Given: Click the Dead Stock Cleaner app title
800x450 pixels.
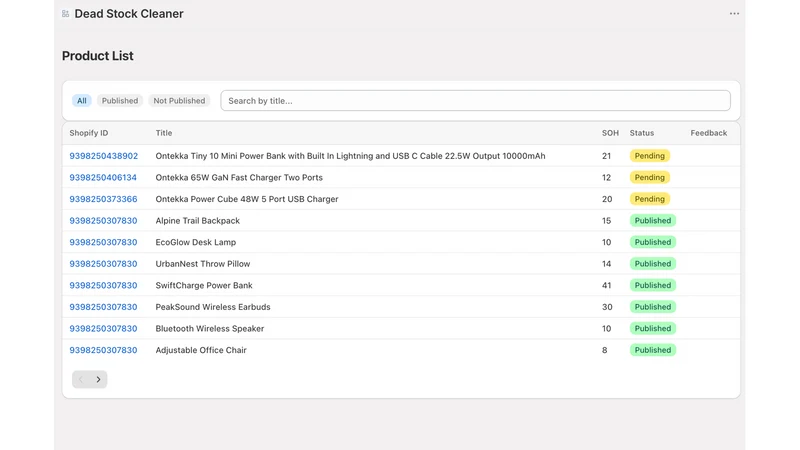Looking at the screenshot, I should point(129,14).
